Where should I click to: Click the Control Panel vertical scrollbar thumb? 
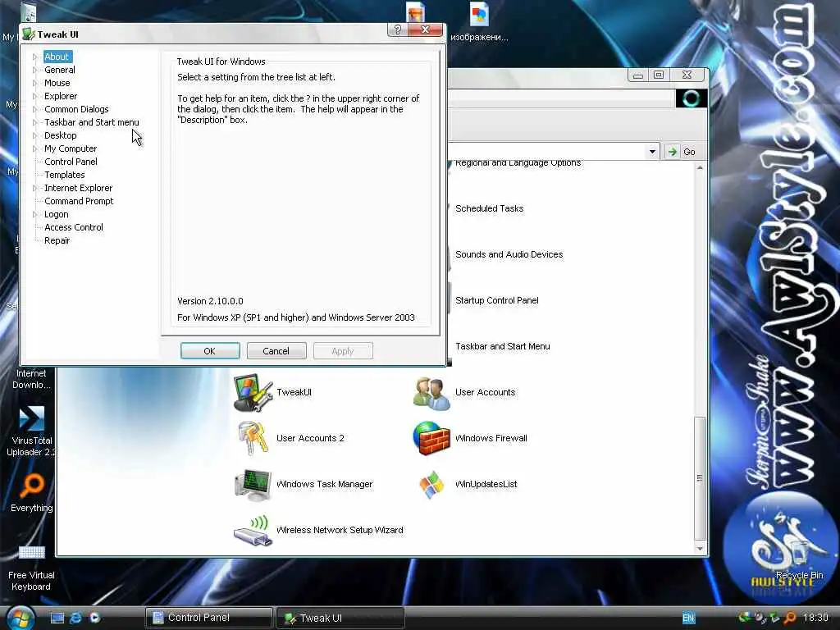[700, 478]
